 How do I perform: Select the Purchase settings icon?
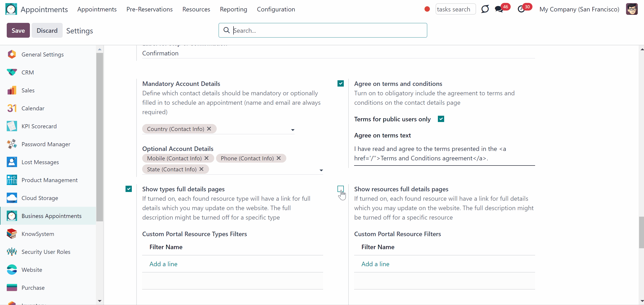pos(12,288)
